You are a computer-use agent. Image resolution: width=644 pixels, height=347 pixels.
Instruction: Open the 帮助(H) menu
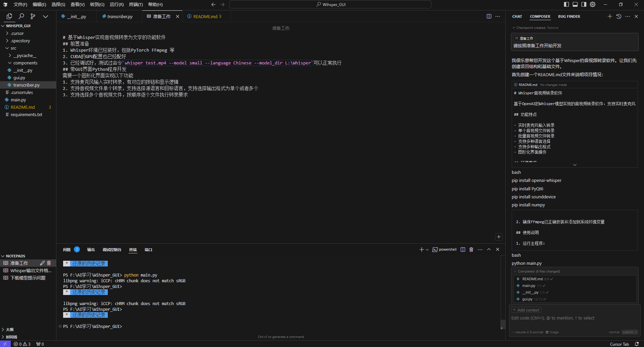pyautogui.click(x=155, y=4)
